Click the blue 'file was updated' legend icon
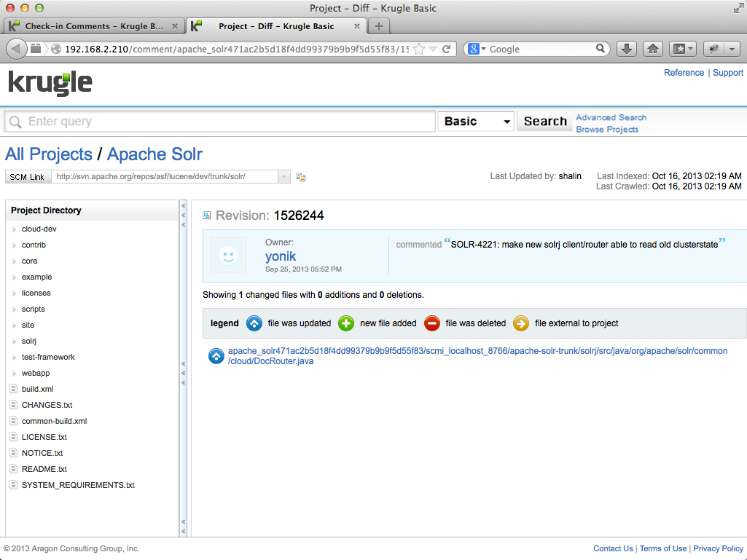This screenshot has width=747, height=560. pos(254,323)
